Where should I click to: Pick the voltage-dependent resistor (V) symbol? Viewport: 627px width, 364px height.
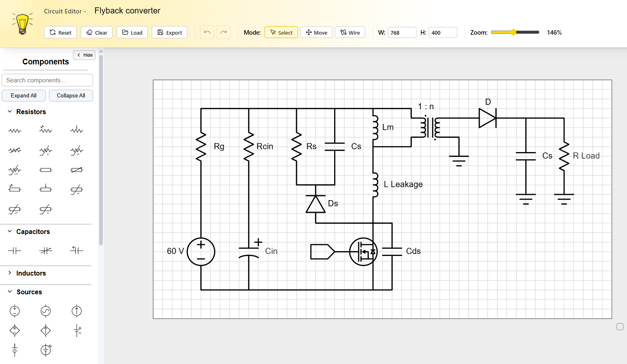[x=45, y=150]
